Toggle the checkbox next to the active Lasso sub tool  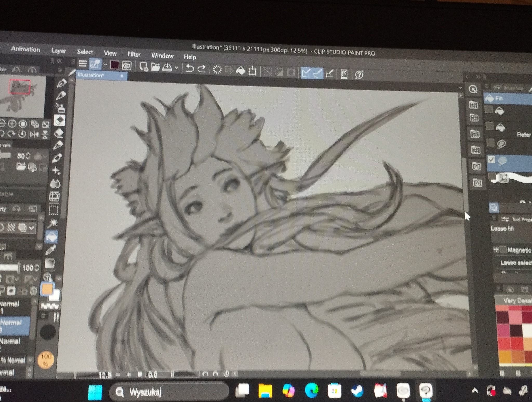[x=491, y=159]
